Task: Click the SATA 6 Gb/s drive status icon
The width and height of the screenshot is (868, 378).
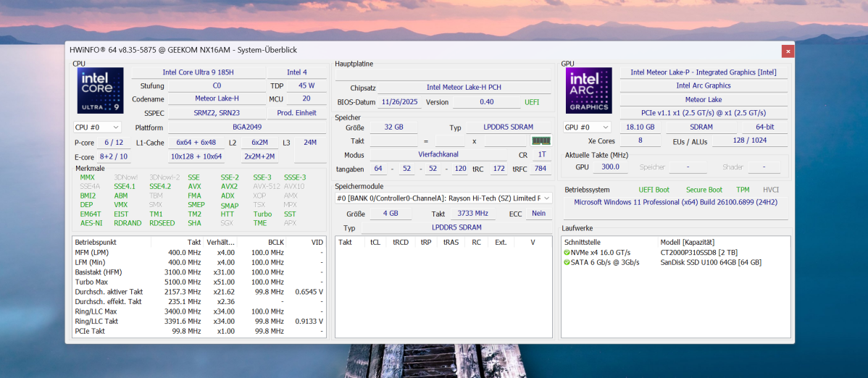Action: coord(567,262)
